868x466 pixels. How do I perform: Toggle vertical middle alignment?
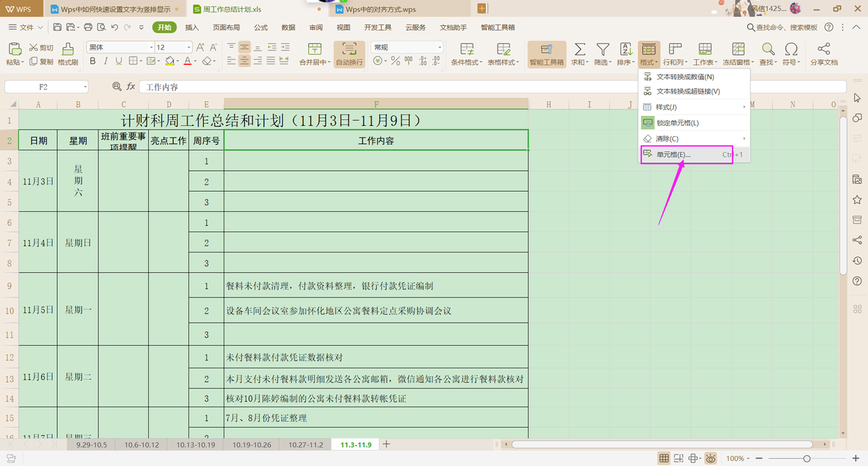[244, 47]
